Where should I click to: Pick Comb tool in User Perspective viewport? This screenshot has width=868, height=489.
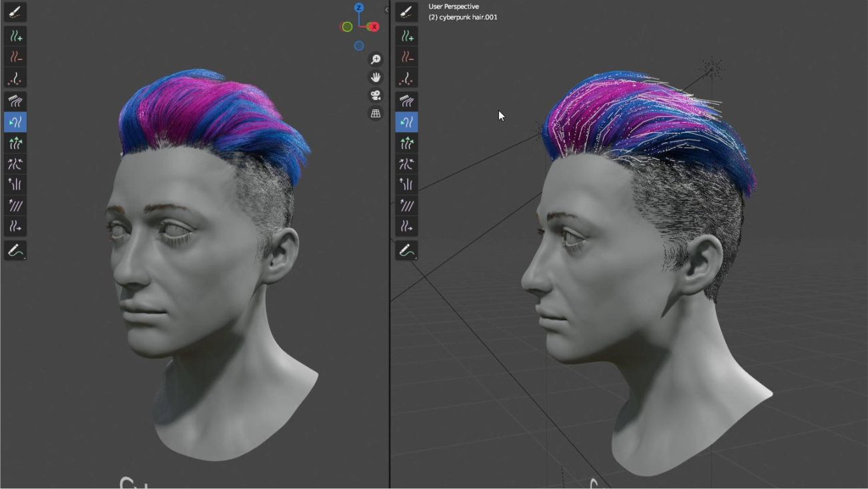407,101
